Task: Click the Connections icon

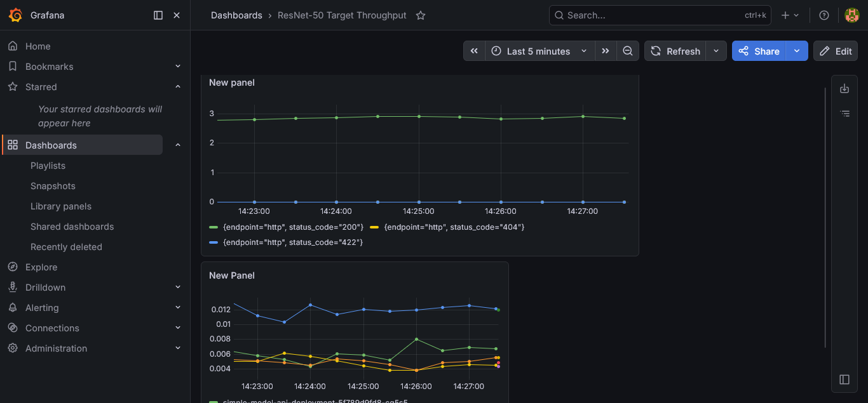Action: (x=13, y=328)
